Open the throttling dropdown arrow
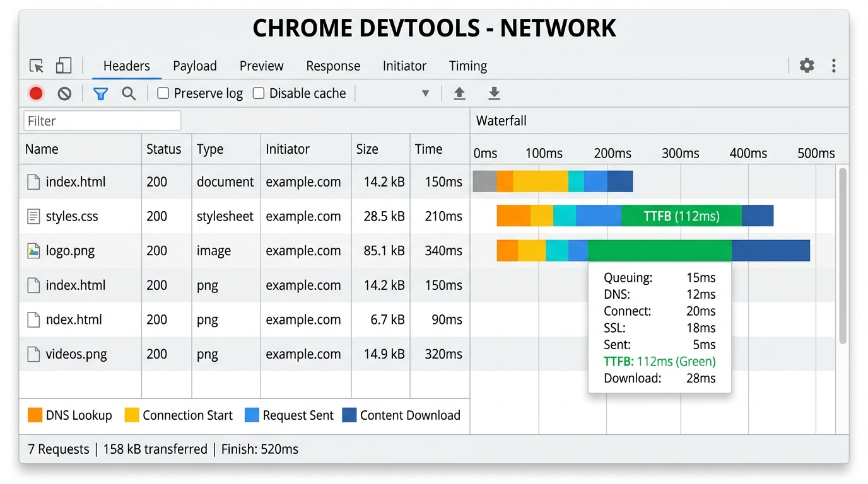 click(425, 93)
